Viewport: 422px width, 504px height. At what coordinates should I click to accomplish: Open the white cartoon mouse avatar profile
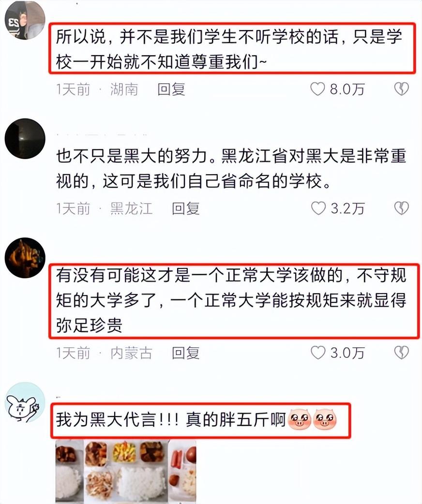[25, 402]
